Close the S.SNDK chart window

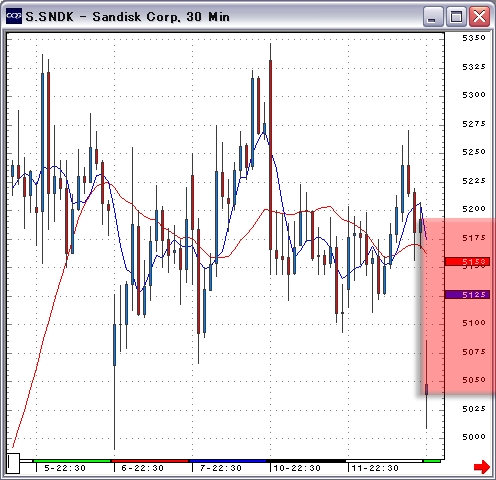coord(480,16)
